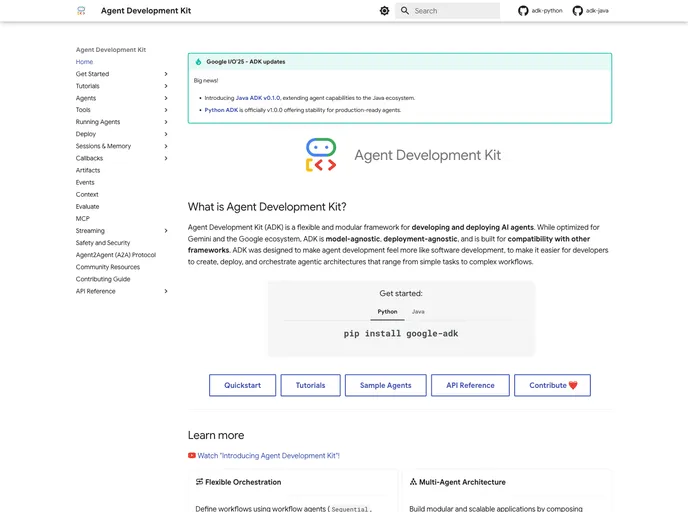
Task: Click the What is Agent Development Kit heading
Action: 267,207
